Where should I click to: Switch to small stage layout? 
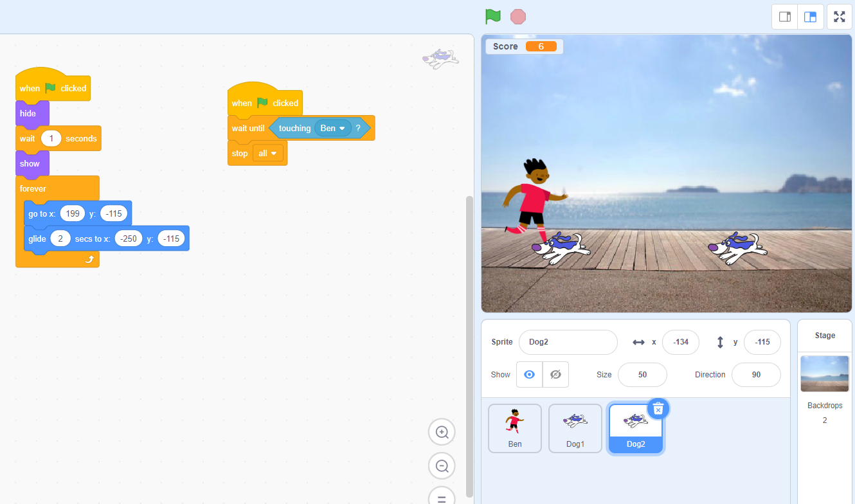point(784,17)
